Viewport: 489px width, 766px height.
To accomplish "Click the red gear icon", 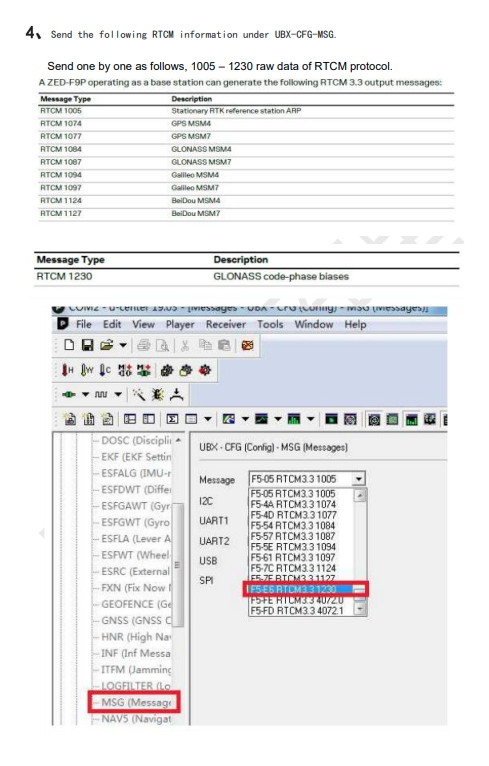I will pos(204,370).
